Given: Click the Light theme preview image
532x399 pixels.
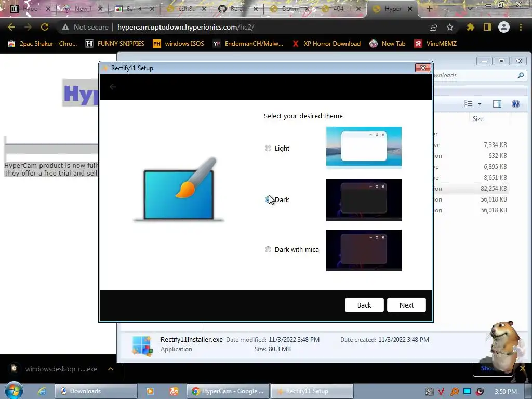Looking at the screenshot, I should click(364, 148).
